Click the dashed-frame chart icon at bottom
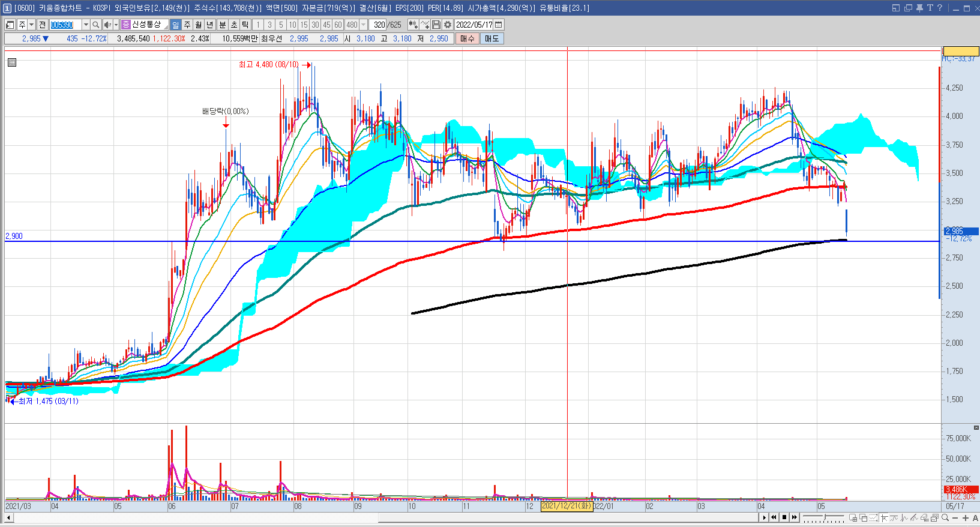The height and width of the screenshot is (527, 980). tap(874, 518)
